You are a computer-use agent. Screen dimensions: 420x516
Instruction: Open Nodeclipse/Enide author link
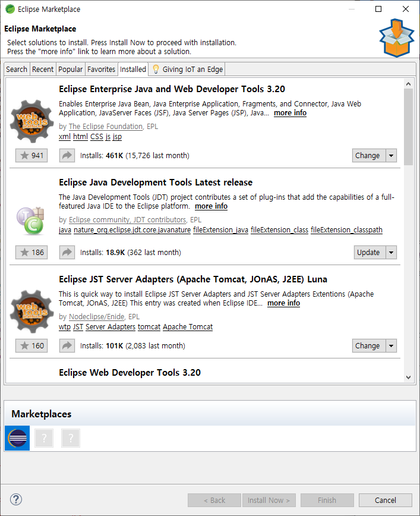point(97,317)
